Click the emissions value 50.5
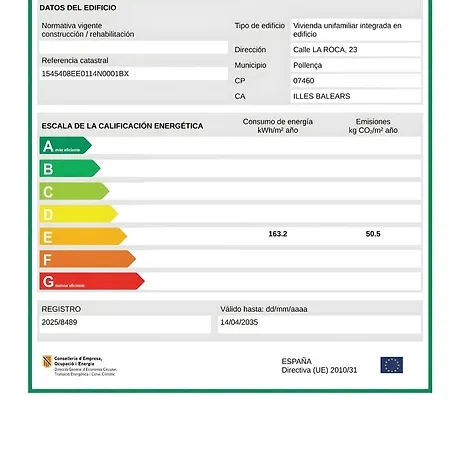 coord(373,234)
